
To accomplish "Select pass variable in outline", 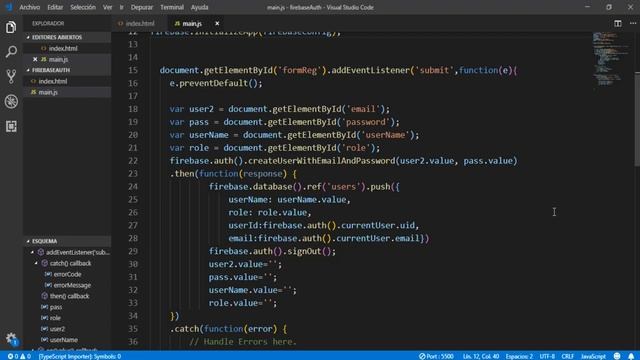I will pos(56,307).
